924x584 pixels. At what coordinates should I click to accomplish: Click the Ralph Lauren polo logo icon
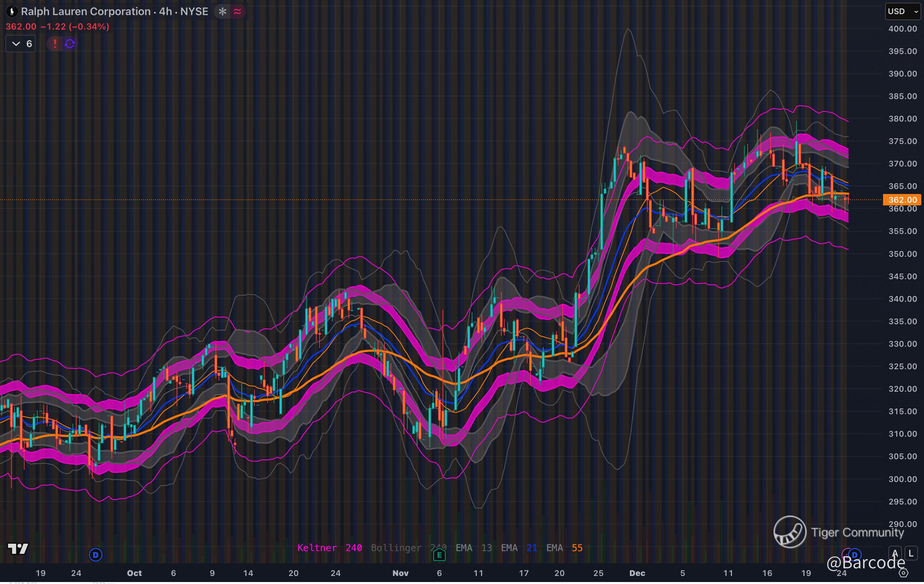(x=11, y=11)
